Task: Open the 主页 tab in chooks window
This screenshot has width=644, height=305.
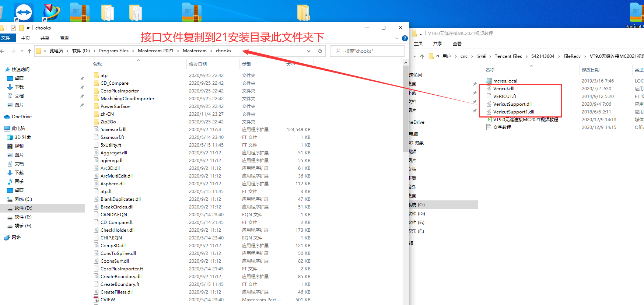Action: point(25,38)
